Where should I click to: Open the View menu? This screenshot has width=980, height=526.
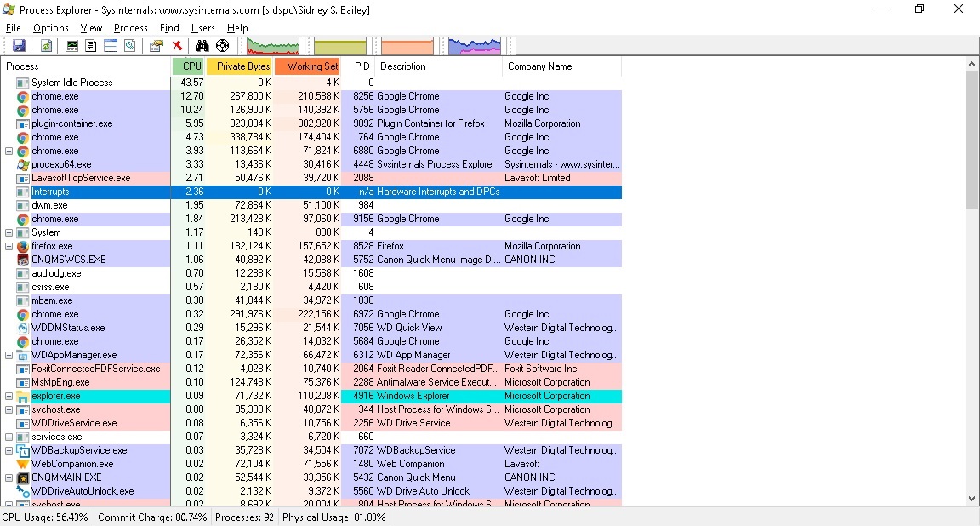(x=91, y=28)
